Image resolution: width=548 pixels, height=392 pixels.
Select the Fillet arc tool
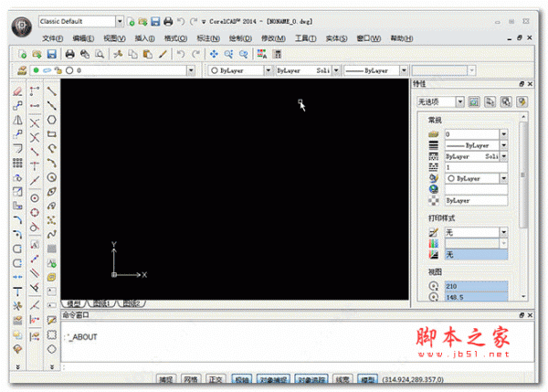pos(17,220)
